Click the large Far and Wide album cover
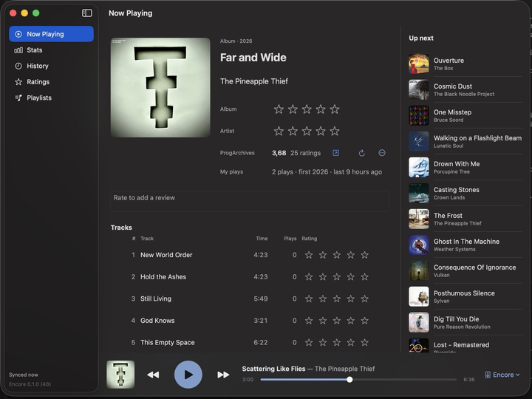Screen dimensions: 532x399 (x=160, y=87)
